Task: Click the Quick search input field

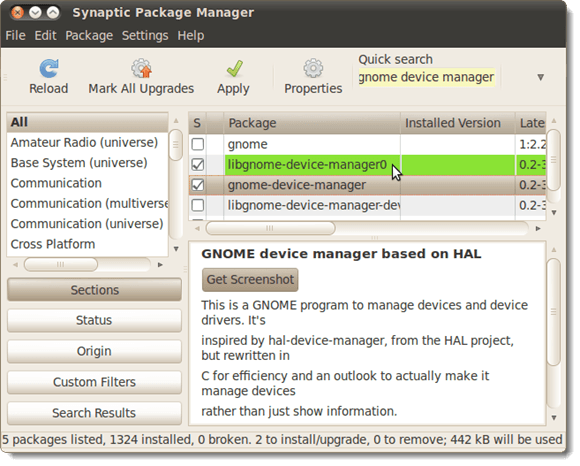Action: pyautogui.click(x=426, y=77)
